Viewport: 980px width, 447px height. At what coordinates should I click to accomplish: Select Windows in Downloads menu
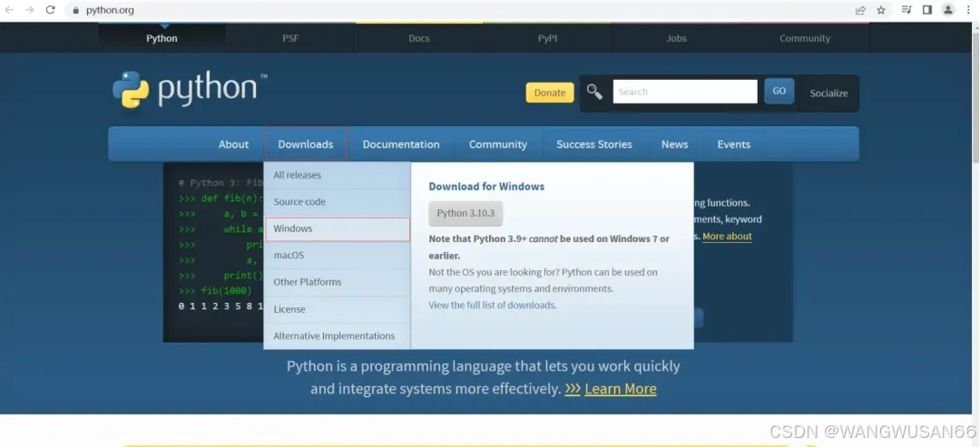pyautogui.click(x=337, y=229)
